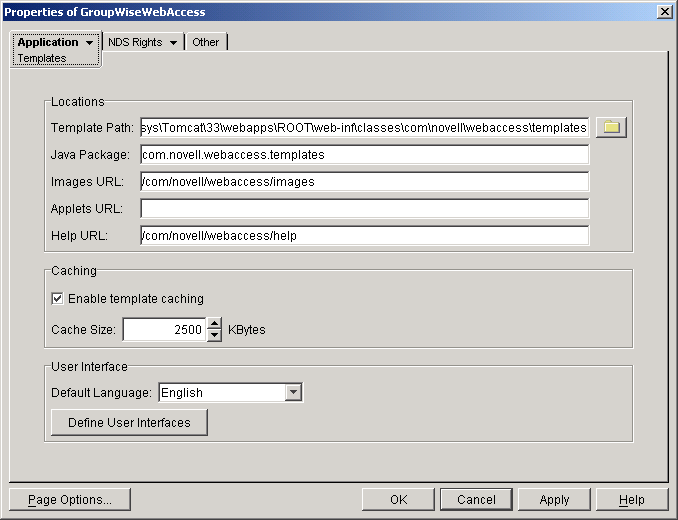This screenshot has height=520, width=678.
Task: Click the Templates subpage label
Action: pyautogui.click(x=42, y=58)
